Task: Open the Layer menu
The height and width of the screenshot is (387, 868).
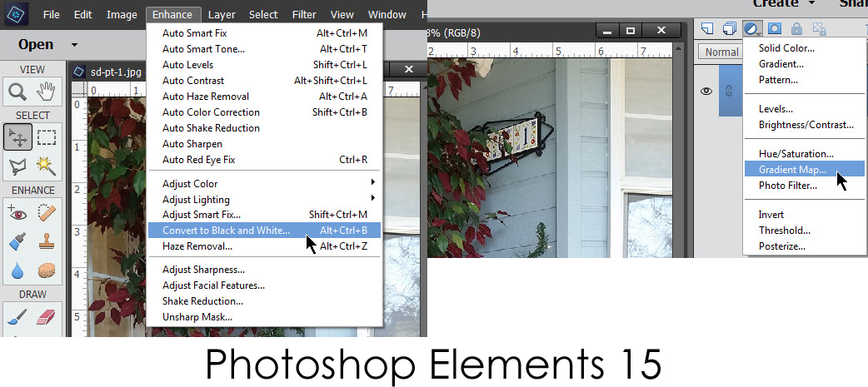Action: click(222, 15)
